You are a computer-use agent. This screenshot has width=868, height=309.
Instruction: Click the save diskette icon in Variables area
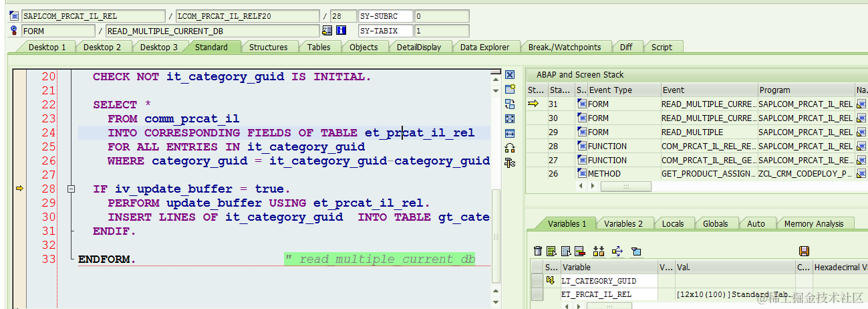(x=804, y=251)
